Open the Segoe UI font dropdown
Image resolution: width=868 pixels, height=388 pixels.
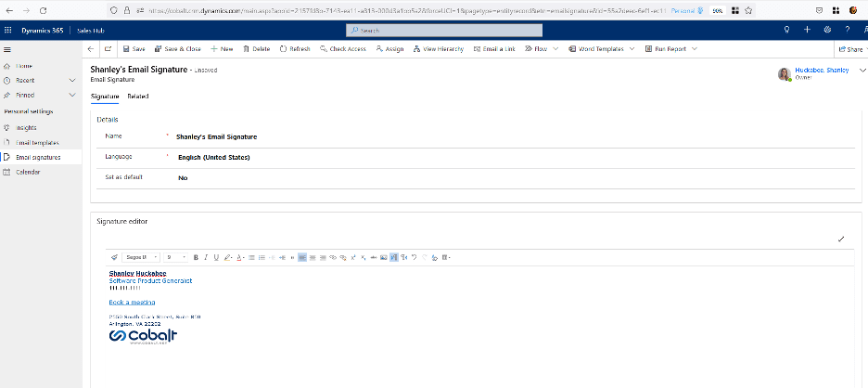point(141,257)
